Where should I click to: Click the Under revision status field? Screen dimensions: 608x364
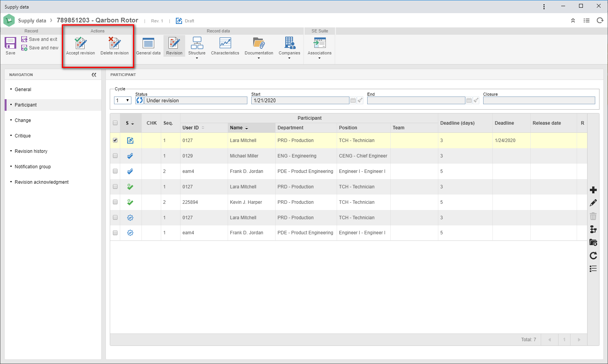196,100
